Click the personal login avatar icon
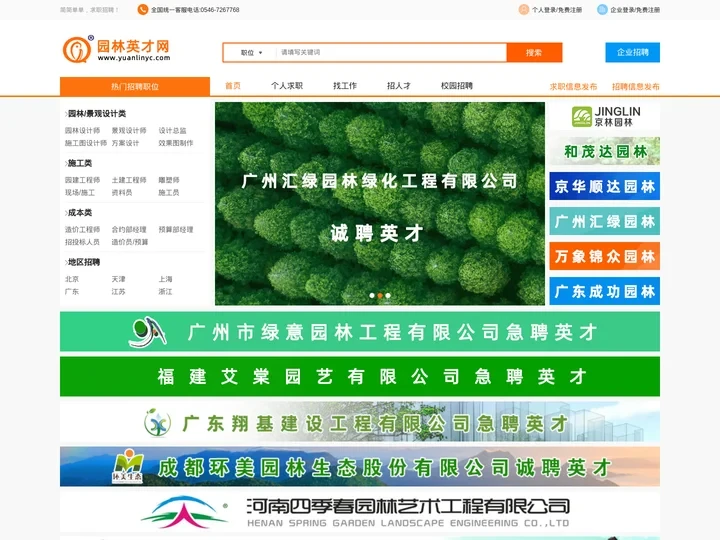Image resolution: width=720 pixels, height=540 pixels. tap(523, 10)
